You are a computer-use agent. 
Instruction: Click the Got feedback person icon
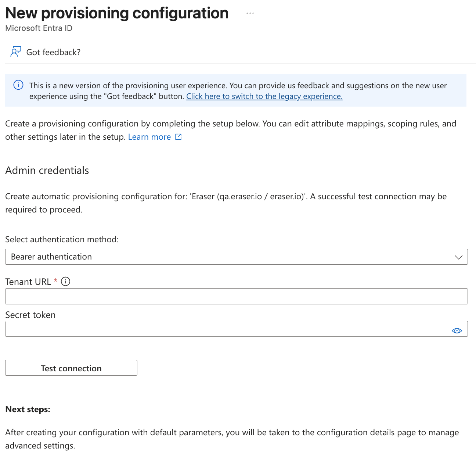tap(16, 52)
